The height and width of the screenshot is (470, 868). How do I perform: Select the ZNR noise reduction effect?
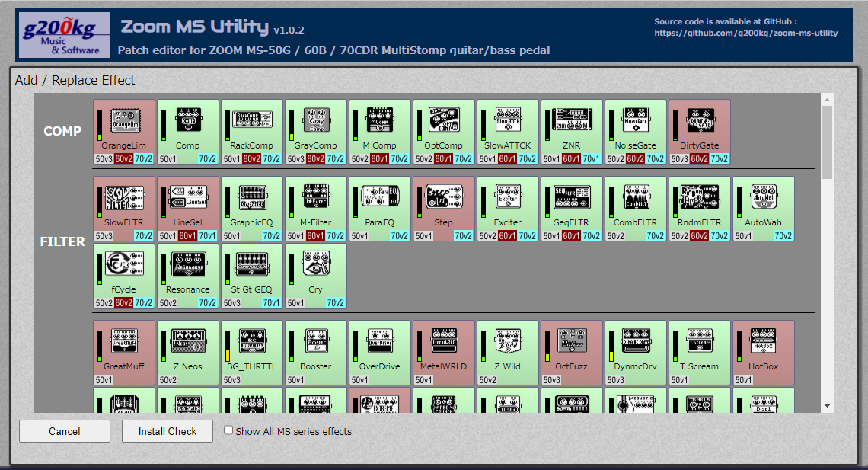[572, 132]
